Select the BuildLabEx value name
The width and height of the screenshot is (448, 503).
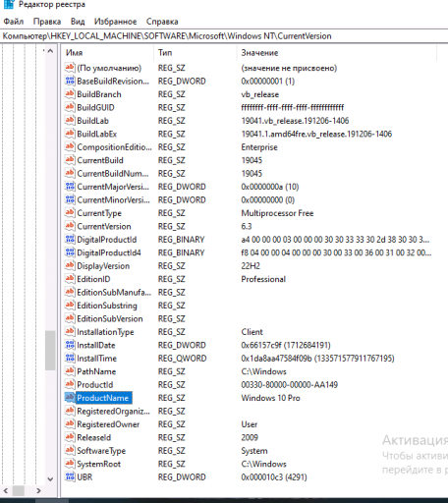97,134
